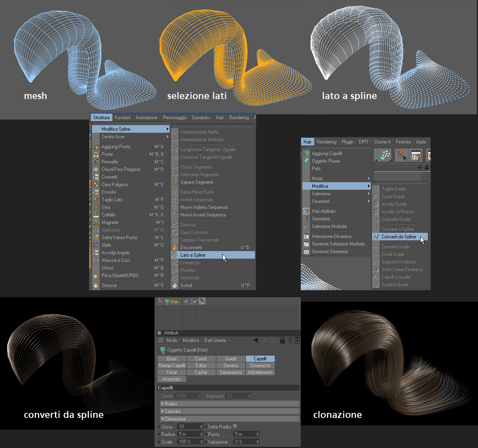Select the Avanzato tab button
Viewport: 478px width, 448px height.
tap(172, 379)
